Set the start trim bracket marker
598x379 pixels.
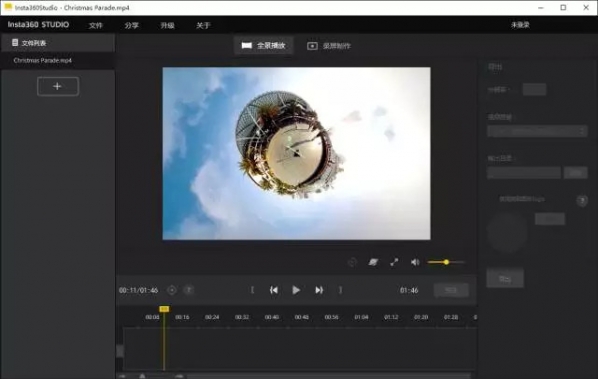(252, 290)
